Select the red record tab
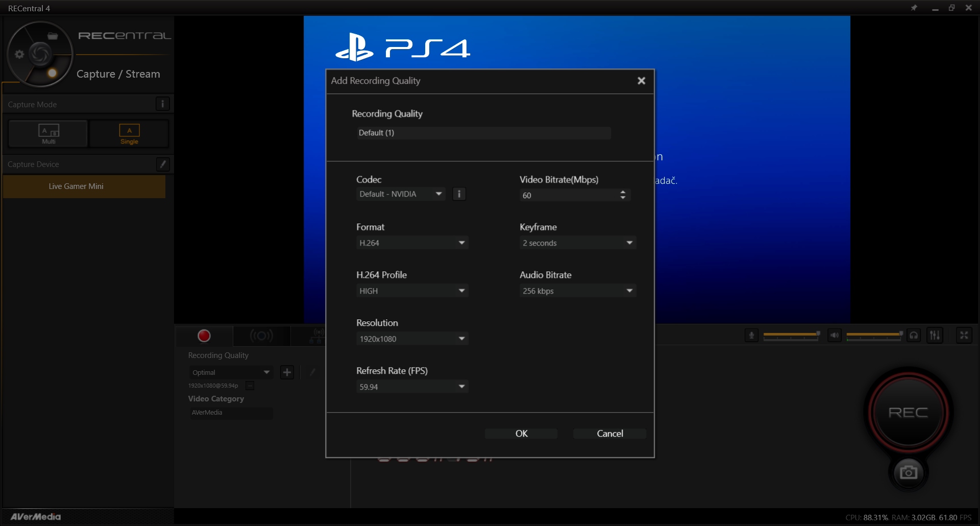The width and height of the screenshot is (980, 526). click(x=204, y=336)
